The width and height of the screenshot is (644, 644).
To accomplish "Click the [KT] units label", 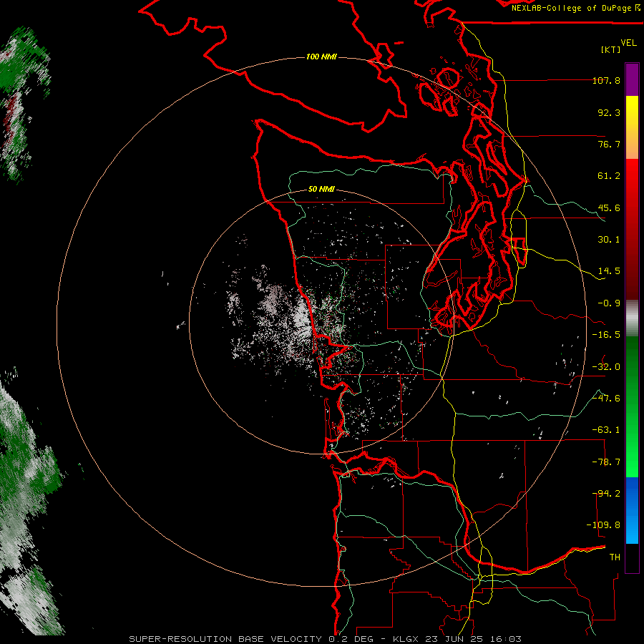I will tap(611, 49).
